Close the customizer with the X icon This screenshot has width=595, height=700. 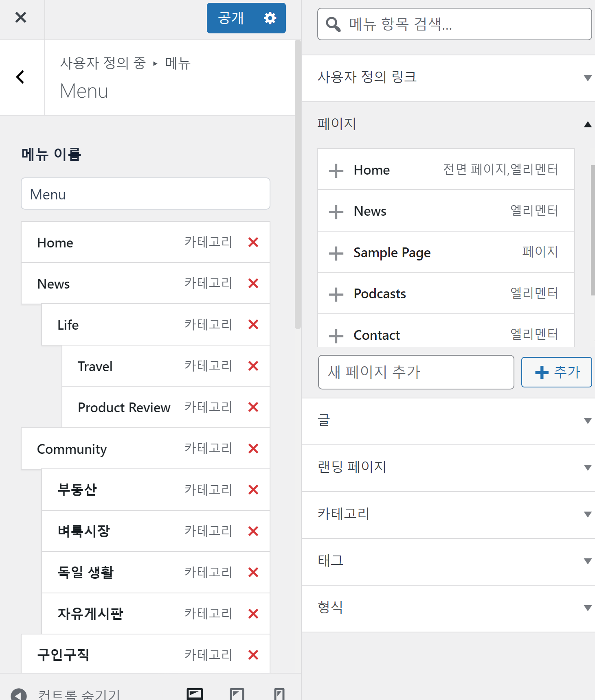(x=21, y=17)
